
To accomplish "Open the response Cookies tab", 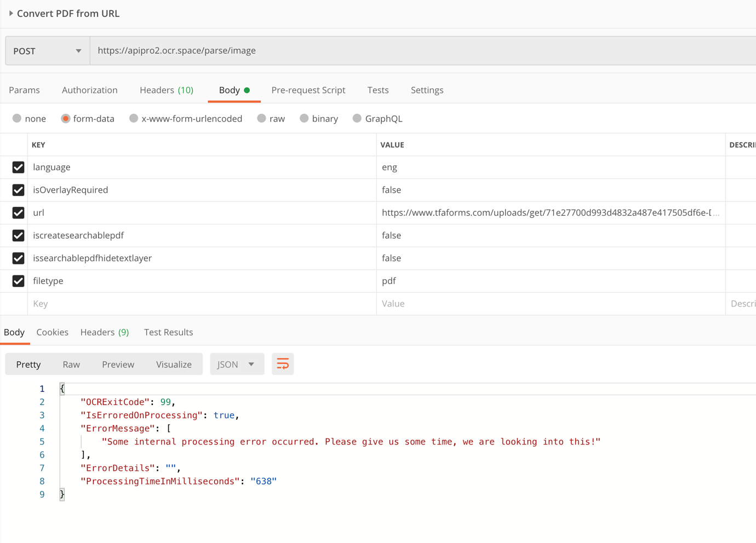I will [x=53, y=332].
